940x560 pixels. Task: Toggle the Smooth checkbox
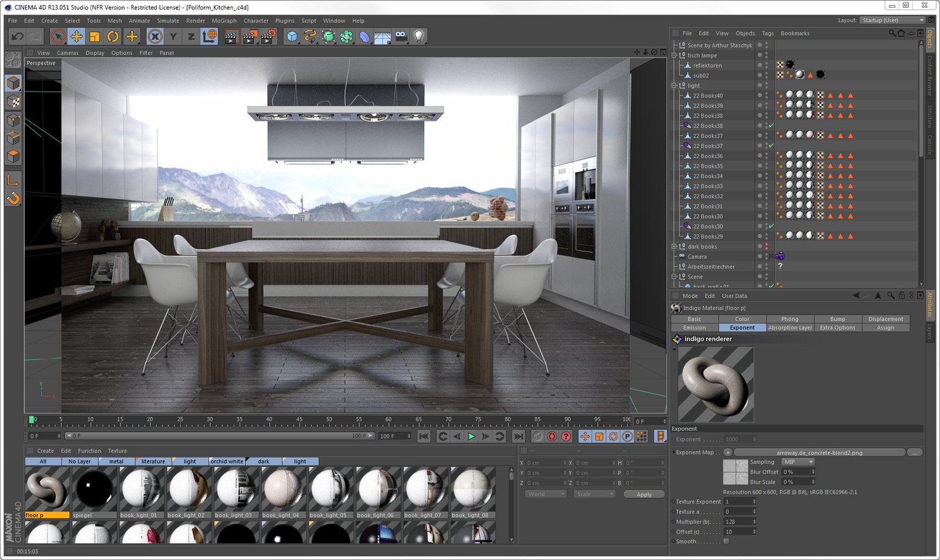pyautogui.click(x=726, y=541)
